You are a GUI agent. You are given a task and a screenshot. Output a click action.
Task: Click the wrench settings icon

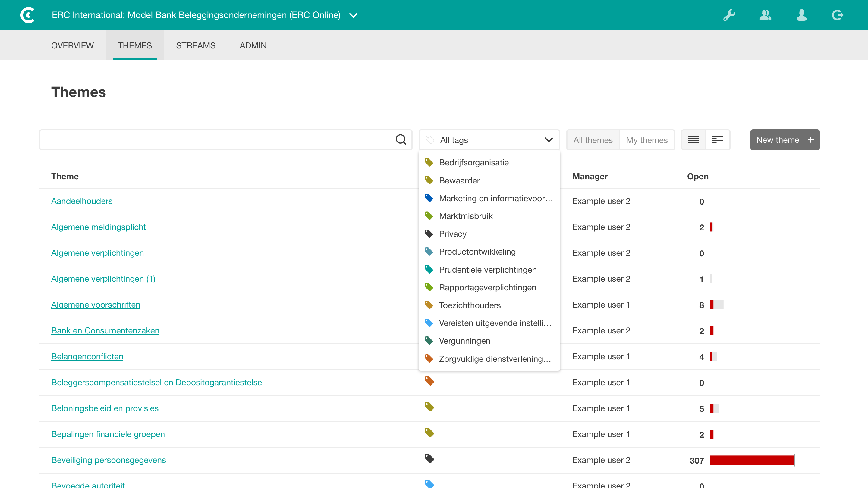(729, 15)
